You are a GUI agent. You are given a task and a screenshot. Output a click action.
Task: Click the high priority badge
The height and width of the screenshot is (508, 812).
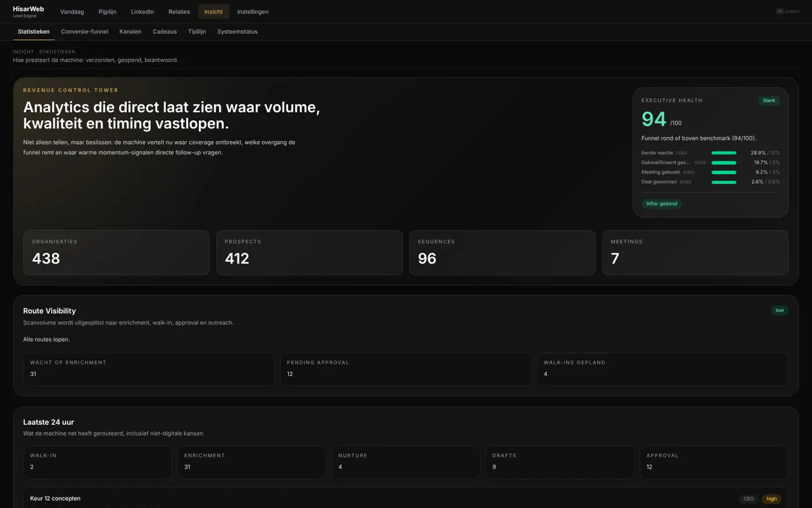click(x=771, y=499)
